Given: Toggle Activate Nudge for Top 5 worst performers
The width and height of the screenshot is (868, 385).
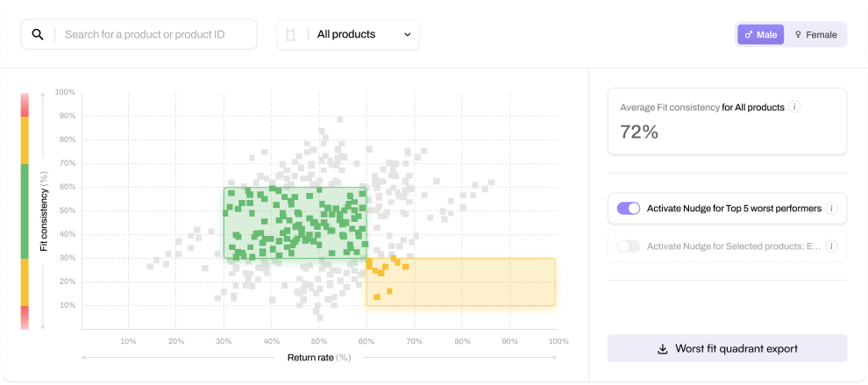Looking at the screenshot, I should pyautogui.click(x=629, y=209).
